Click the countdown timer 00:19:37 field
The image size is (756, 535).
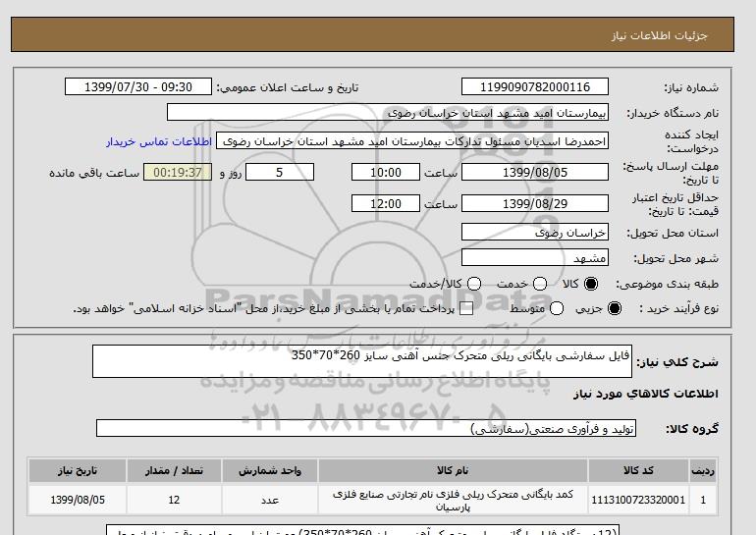click(x=178, y=172)
